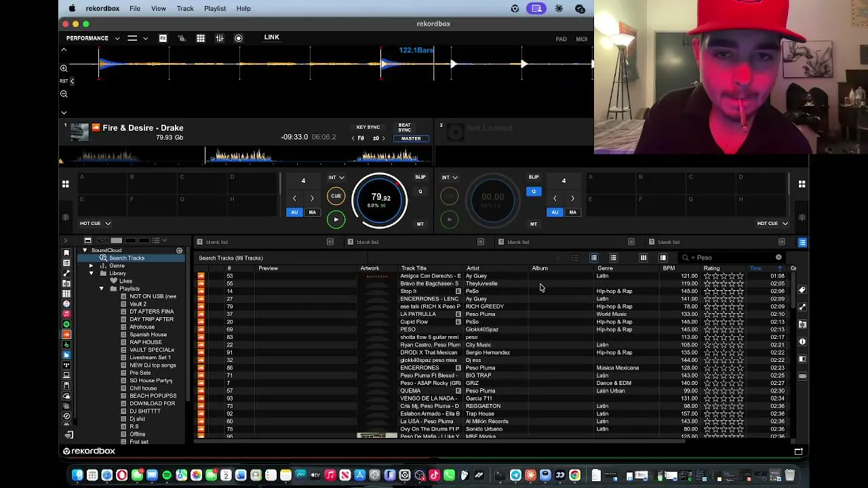
Task: Open deck 1 HOT CUE pad mode dropdown
Action: click(x=96, y=223)
